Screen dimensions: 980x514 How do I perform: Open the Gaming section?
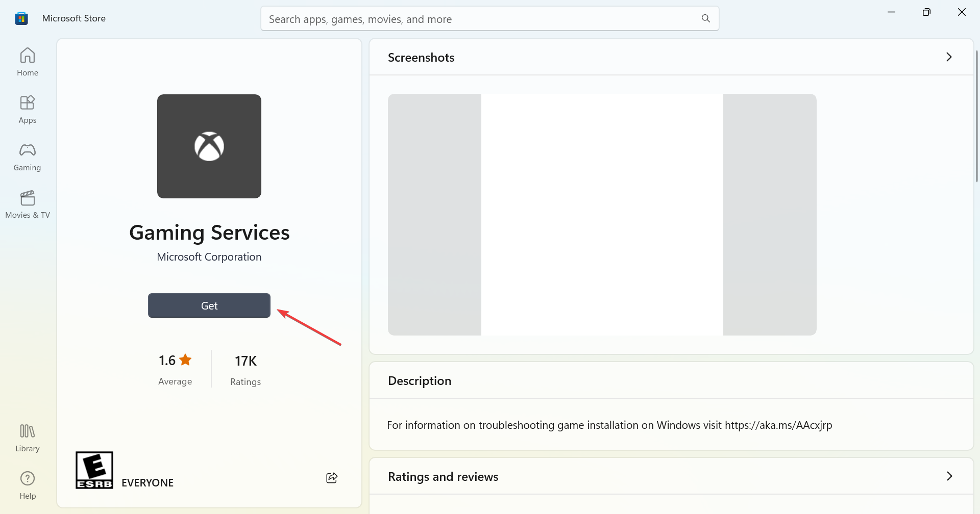pos(27,157)
